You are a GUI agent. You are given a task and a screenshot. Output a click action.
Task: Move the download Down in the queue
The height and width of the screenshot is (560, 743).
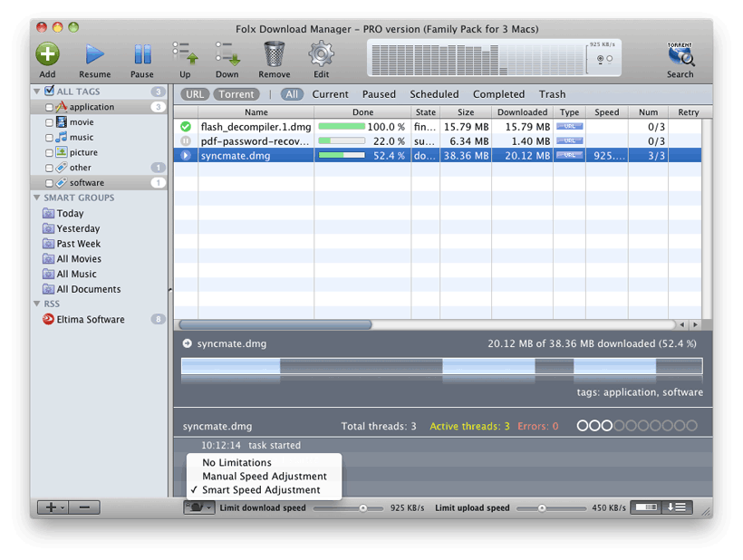[227, 53]
